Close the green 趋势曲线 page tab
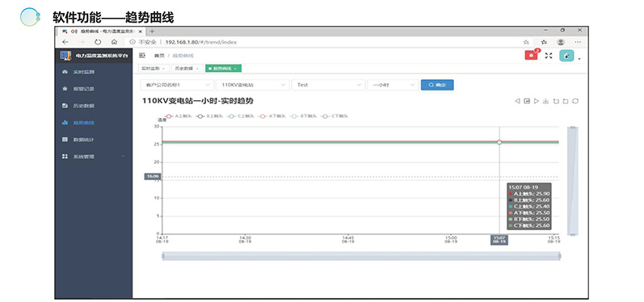Screen dimensions: 644x302 235,69
